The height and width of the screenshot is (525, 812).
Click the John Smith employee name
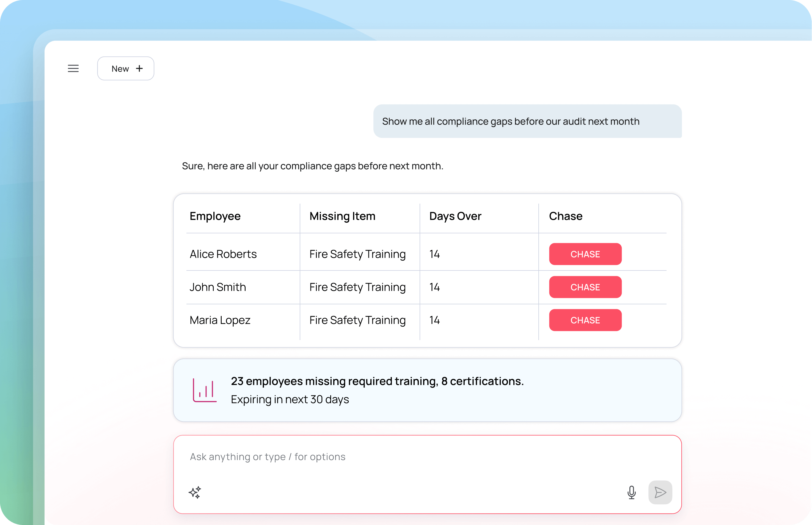(x=218, y=287)
